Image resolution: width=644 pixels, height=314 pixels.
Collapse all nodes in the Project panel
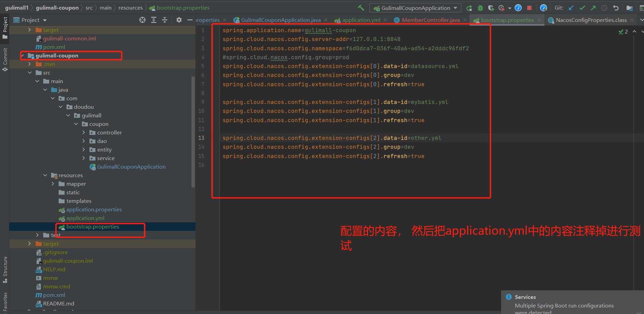165,20
